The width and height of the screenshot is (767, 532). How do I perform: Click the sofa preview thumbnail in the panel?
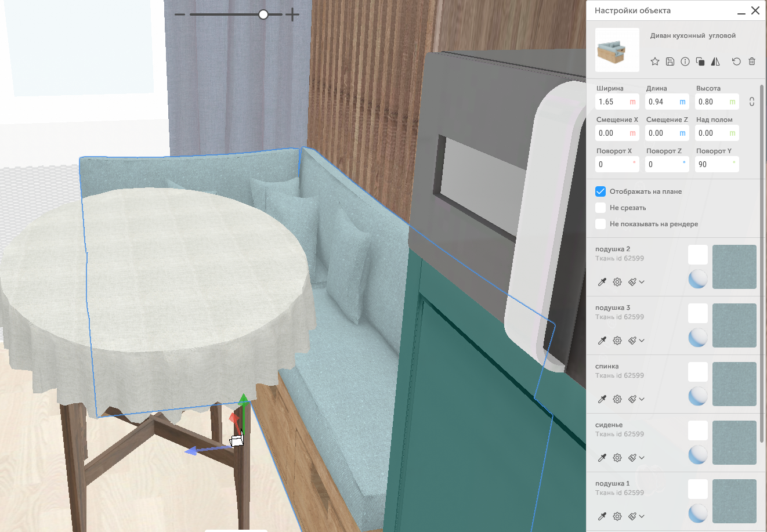pyautogui.click(x=617, y=50)
